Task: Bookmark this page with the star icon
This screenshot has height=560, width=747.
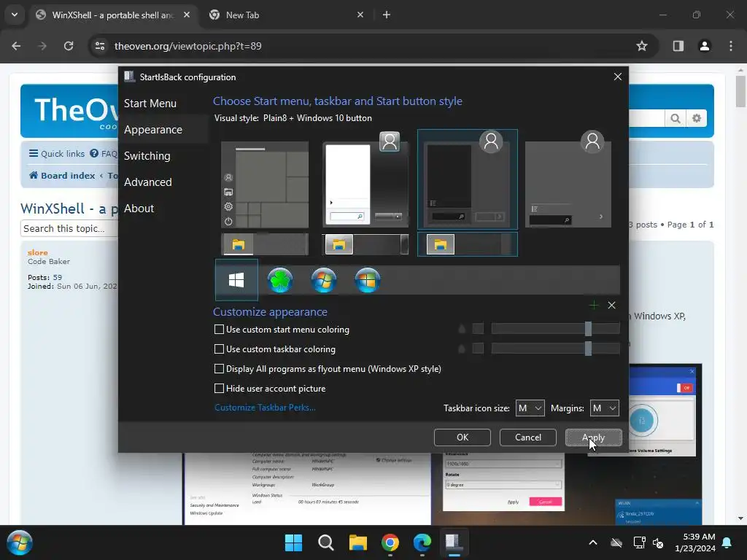Action: tap(642, 46)
